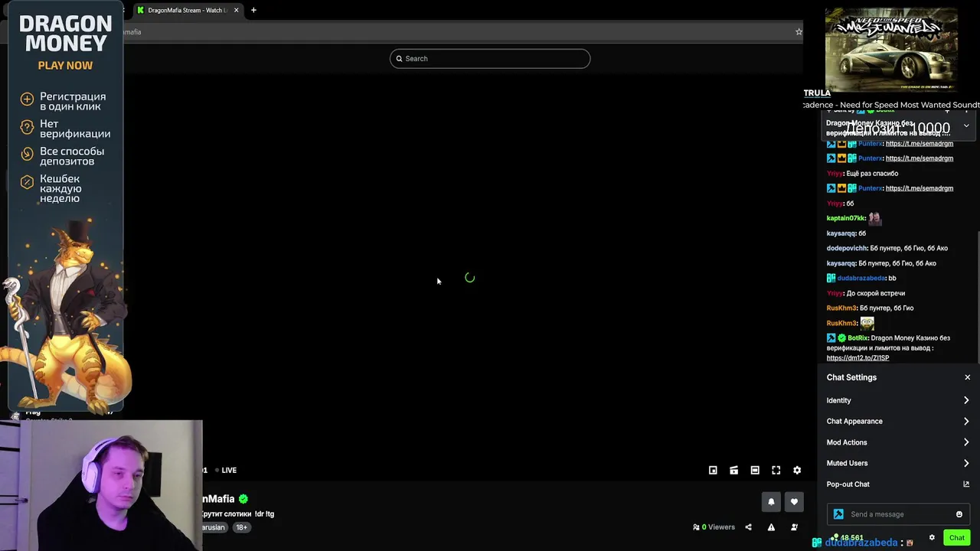Screen dimensions: 980x551
Task: Send message with the green Chat button
Action: (x=957, y=538)
